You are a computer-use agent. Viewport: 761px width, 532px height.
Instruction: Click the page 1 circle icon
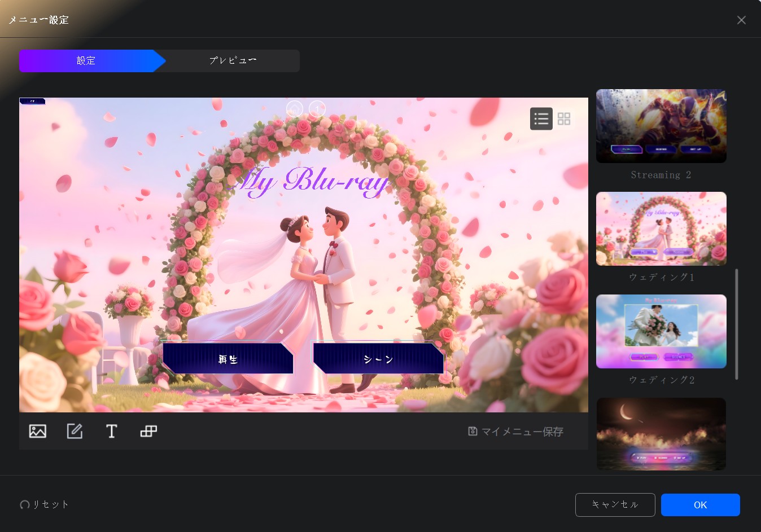tap(317, 108)
